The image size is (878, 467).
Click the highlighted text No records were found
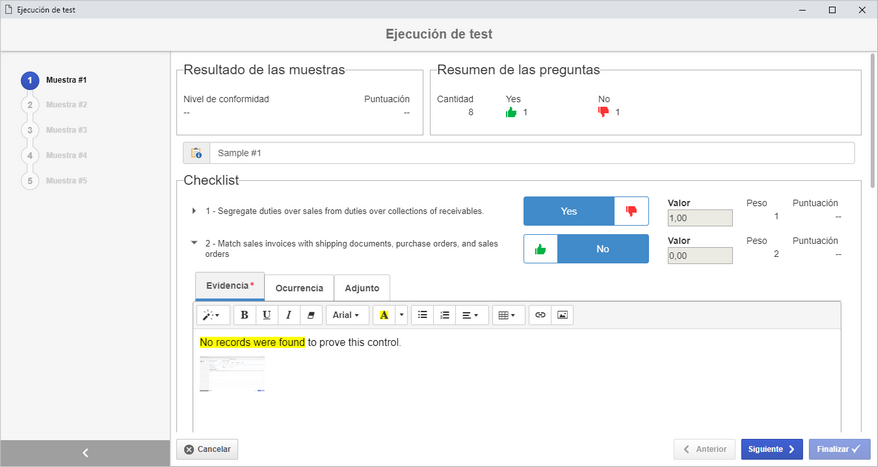click(253, 342)
